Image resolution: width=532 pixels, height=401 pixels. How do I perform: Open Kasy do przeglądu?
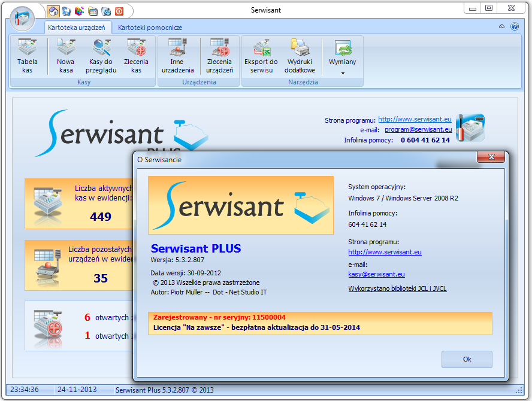101,56
